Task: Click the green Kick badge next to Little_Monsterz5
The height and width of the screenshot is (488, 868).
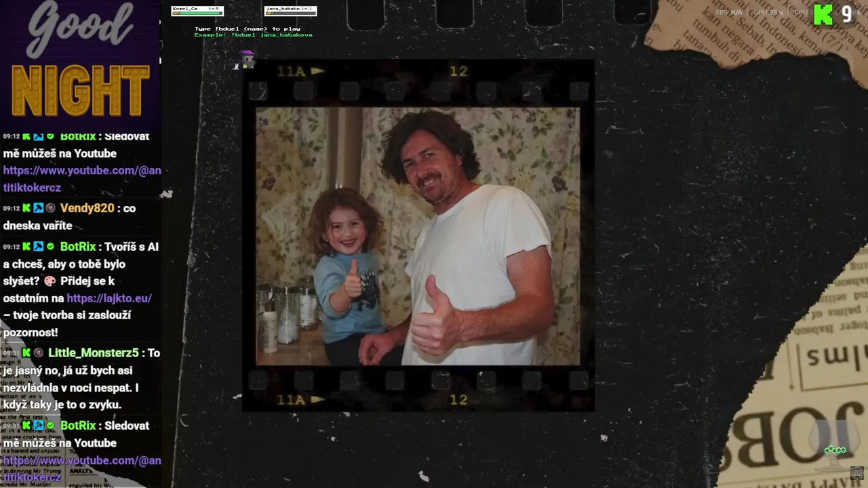Action: tap(26, 353)
